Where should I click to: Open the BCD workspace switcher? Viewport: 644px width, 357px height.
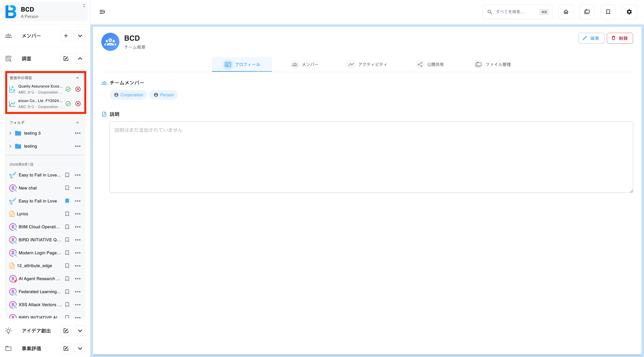click(45, 12)
